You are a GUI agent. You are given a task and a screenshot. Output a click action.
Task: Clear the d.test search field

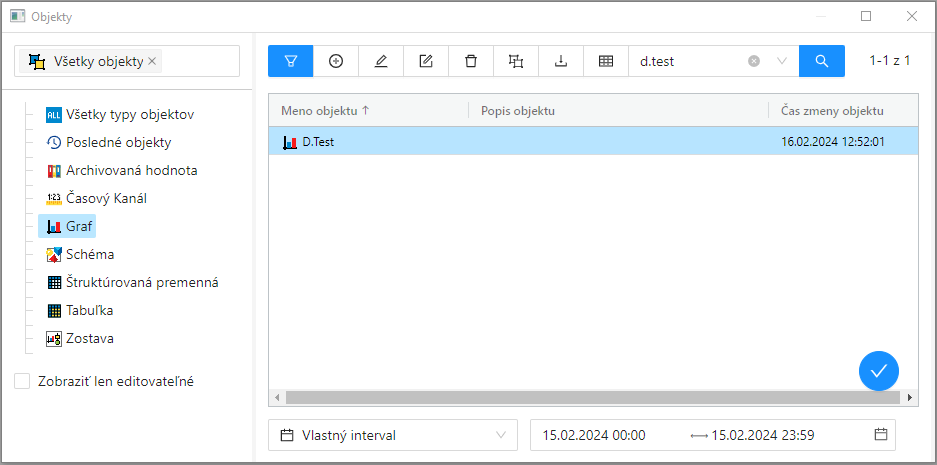pyautogui.click(x=754, y=61)
